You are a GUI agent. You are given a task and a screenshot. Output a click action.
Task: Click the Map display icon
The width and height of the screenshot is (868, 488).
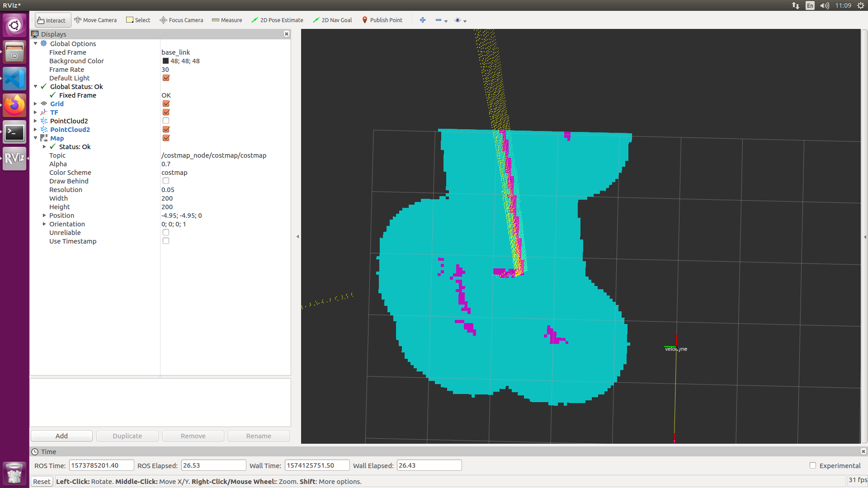[x=44, y=138]
